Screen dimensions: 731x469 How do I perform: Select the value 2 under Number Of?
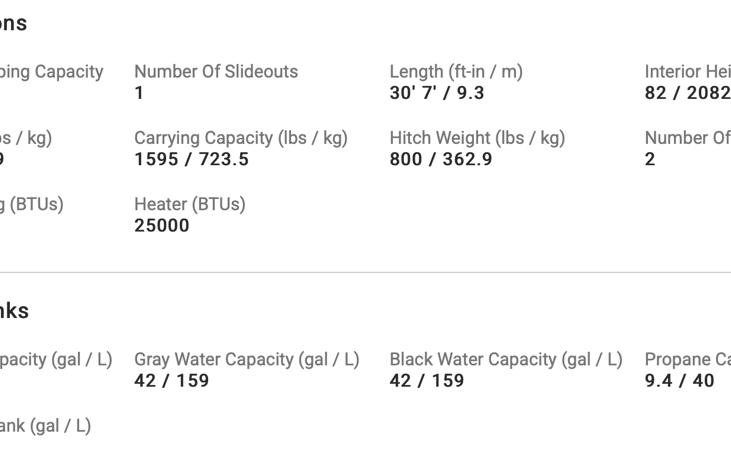pyautogui.click(x=650, y=159)
